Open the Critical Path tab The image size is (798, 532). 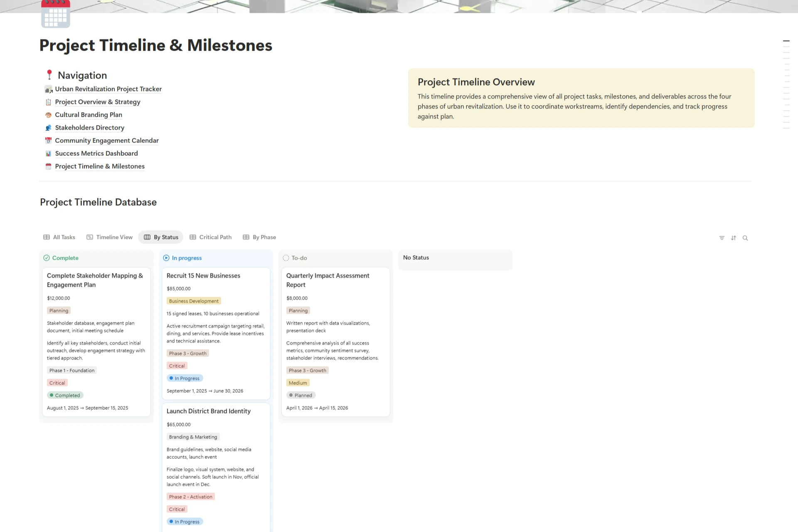(x=210, y=237)
